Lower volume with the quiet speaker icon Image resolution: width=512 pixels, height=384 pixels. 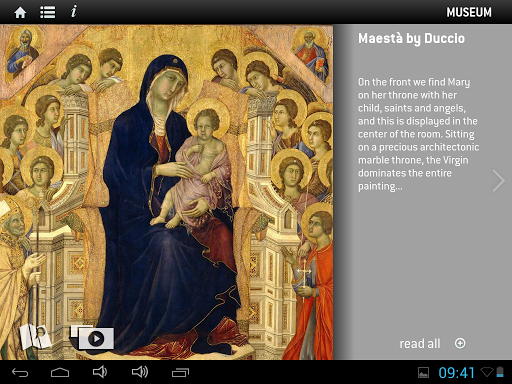coord(100,372)
